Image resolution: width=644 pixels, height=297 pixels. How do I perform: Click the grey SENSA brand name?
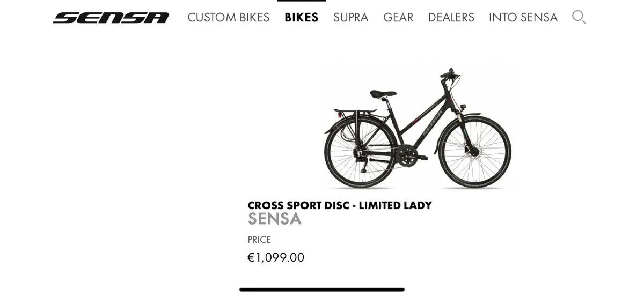274,219
